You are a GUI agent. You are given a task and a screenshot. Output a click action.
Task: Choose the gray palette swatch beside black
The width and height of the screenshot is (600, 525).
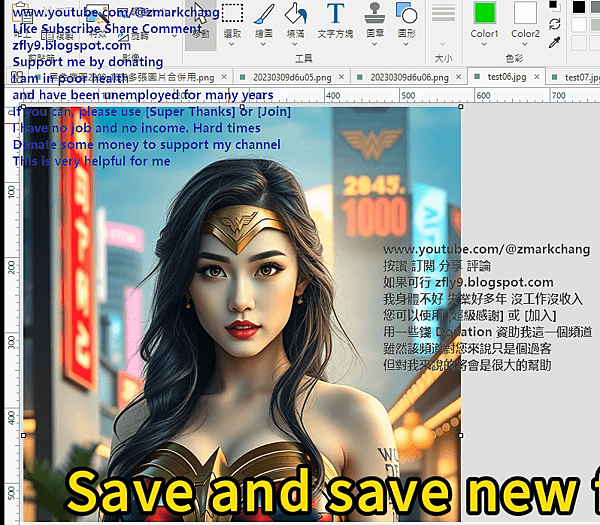[595, 7]
